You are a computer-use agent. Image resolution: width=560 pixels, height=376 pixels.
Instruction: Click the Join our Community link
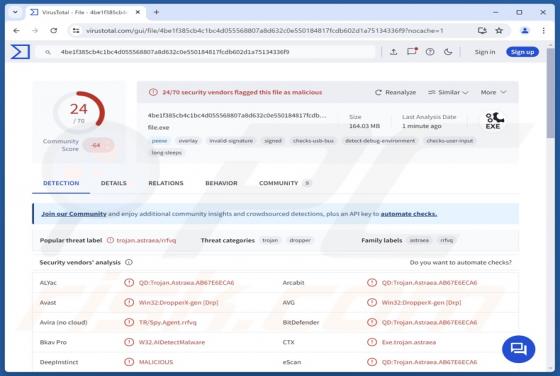[x=74, y=214]
